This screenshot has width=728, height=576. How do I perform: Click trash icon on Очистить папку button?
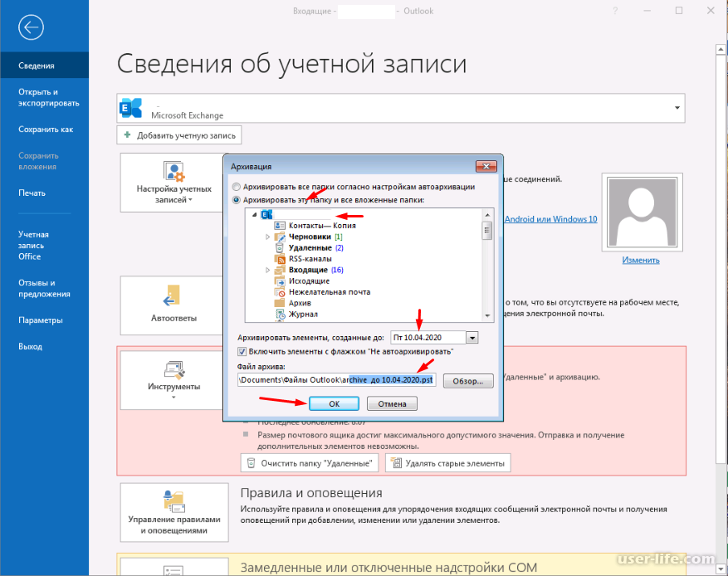point(252,463)
